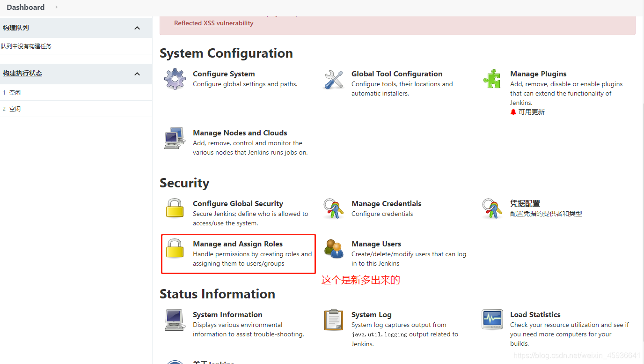The height and width of the screenshot is (364, 644).
Task: Click the Status Information section heading
Action: (x=217, y=294)
